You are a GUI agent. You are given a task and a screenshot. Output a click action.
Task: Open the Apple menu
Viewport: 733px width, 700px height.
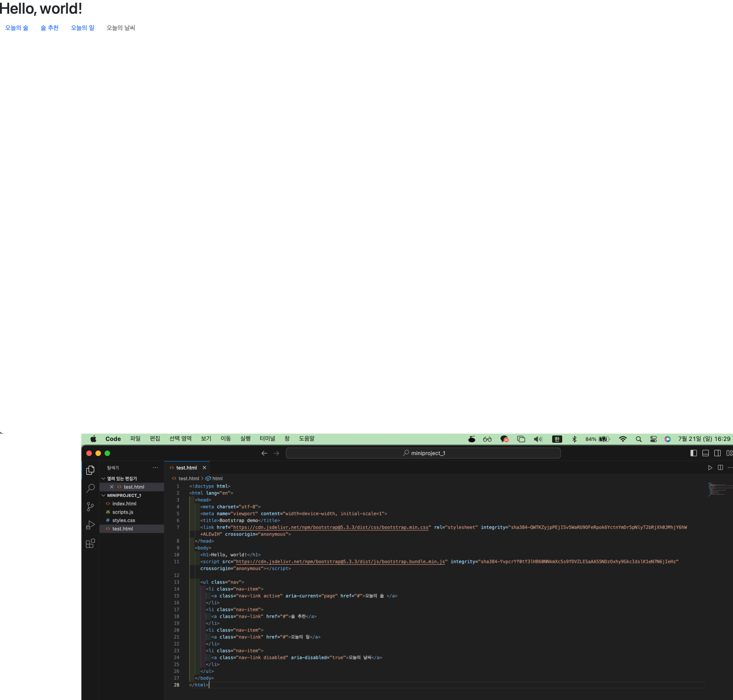(93, 439)
